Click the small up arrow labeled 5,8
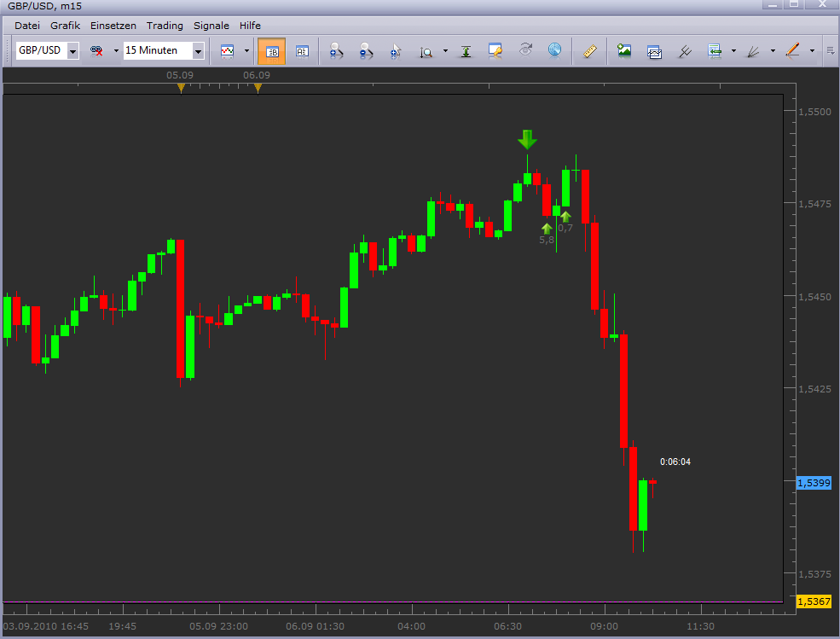The width and height of the screenshot is (840, 639). [547, 229]
